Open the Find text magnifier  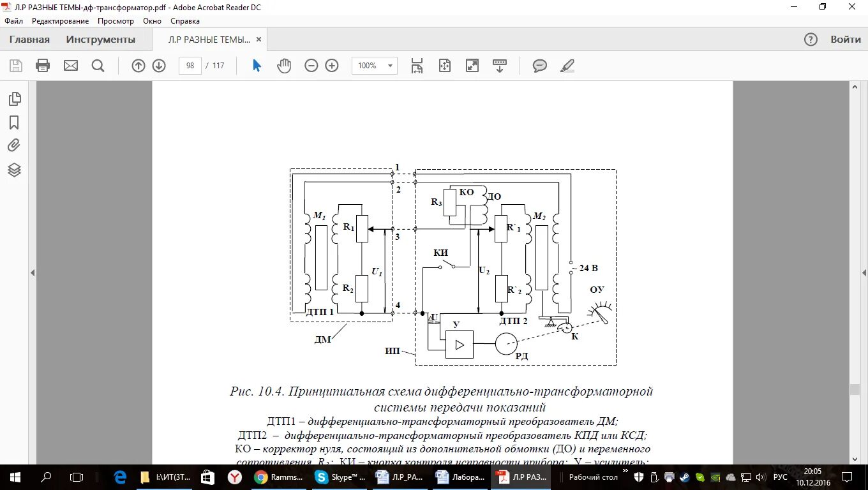(x=98, y=66)
